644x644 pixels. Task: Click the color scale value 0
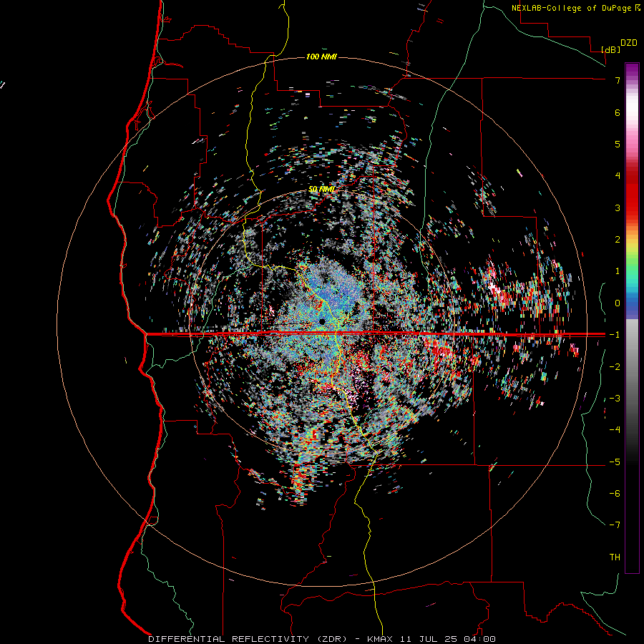pos(618,303)
